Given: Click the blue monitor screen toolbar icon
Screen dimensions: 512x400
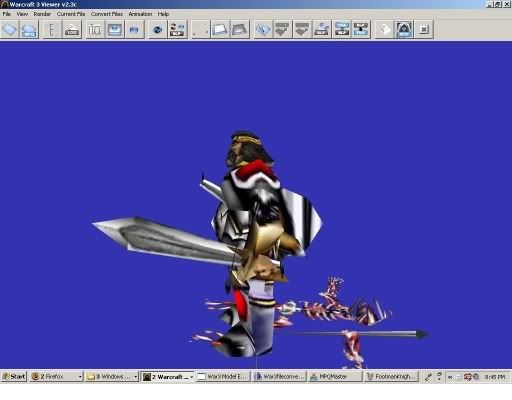Looking at the screenshot, I should (x=115, y=29).
